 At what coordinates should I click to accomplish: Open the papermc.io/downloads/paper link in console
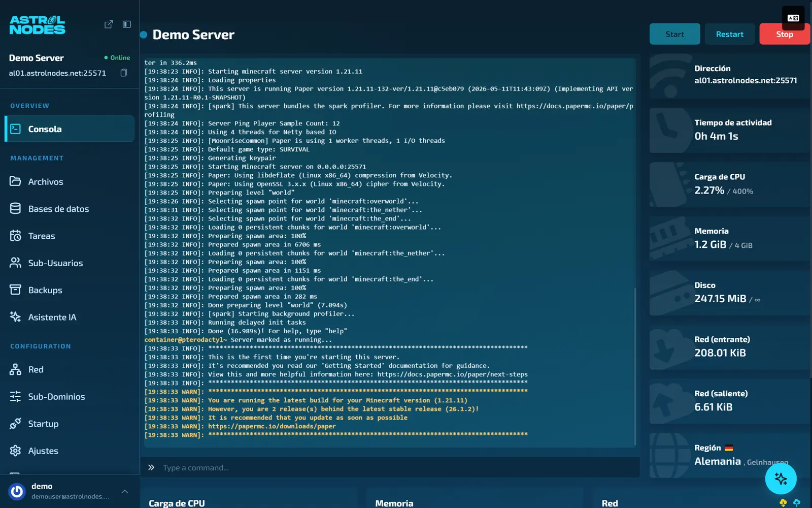272,426
